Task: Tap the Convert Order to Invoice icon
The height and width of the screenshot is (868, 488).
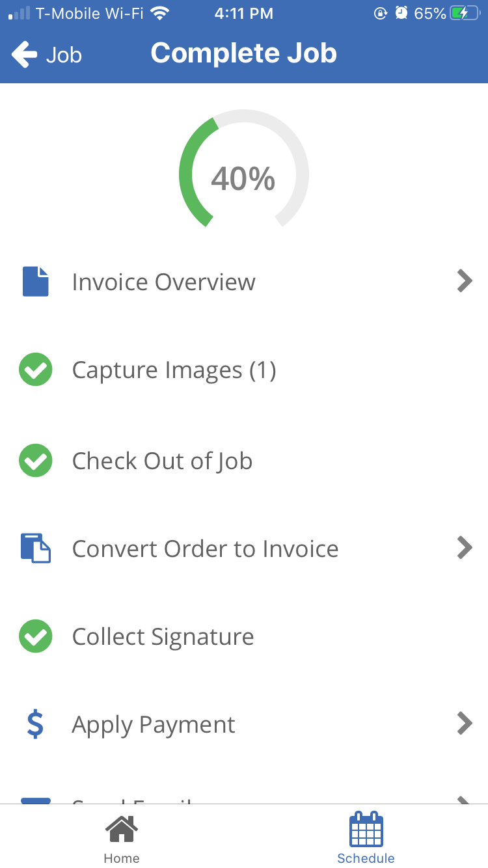Action: tap(35, 548)
